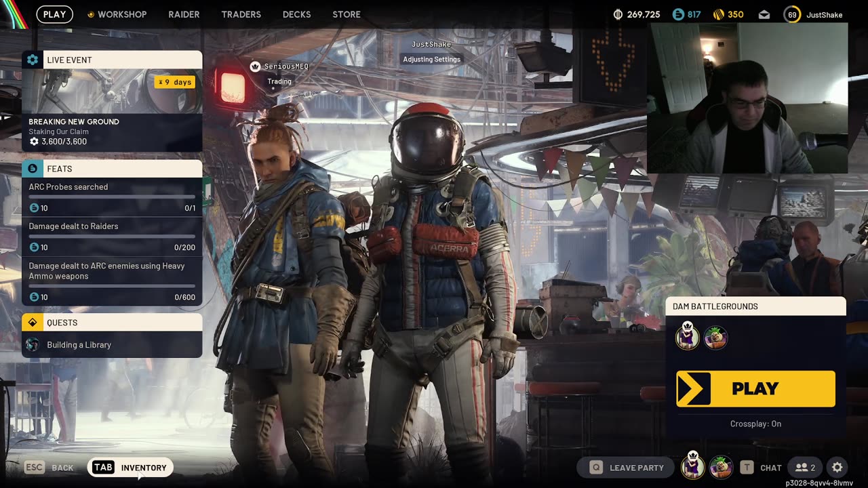Image resolution: width=868 pixels, height=488 pixels.
Task: Click the SeriousMEQ party leader crown icon
Action: coord(255,66)
